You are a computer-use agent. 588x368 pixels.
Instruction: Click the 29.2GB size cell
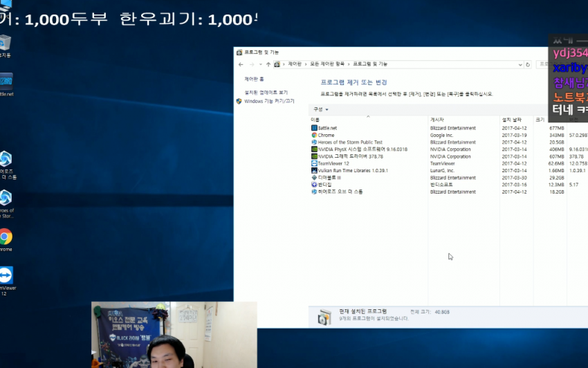pyautogui.click(x=556, y=178)
